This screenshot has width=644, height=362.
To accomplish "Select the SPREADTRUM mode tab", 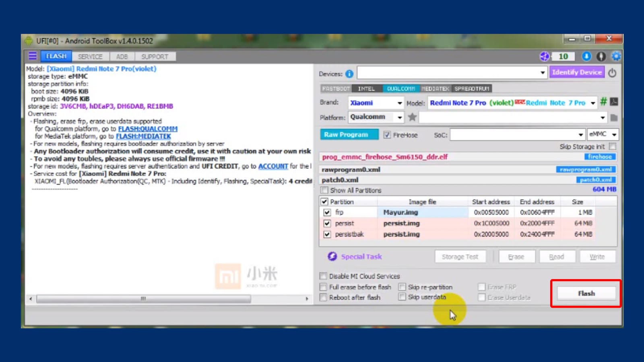I will (x=472, y=88).
